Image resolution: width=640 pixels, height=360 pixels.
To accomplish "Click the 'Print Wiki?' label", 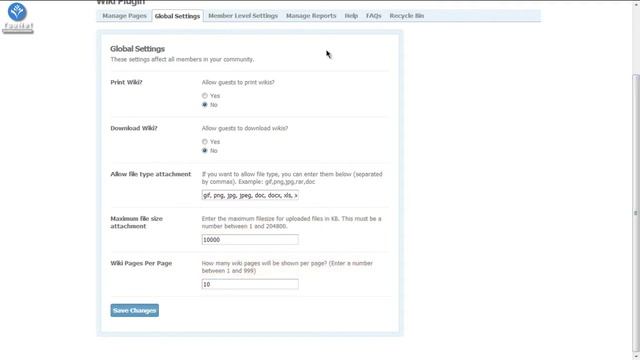I will [126, 82].
